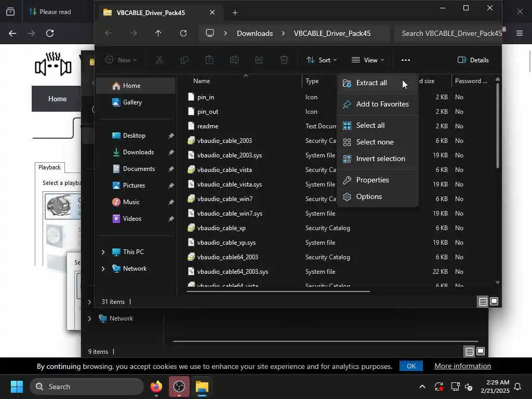532x399 pixels.
Task: Open Options from the overflow menu
Action: (x=377, y=197)
